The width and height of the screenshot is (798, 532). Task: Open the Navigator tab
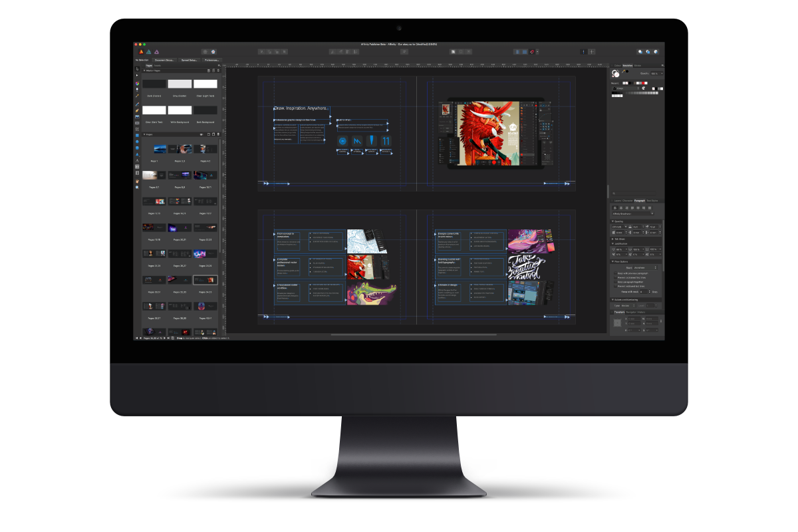click(632, 312)
